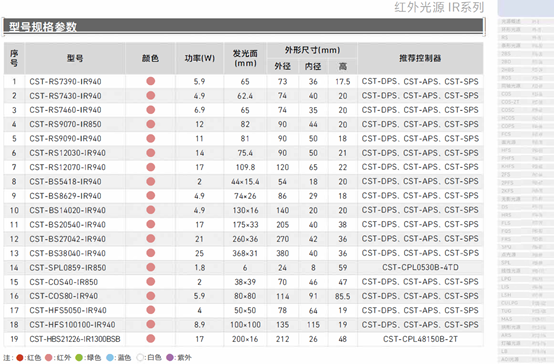Select model CST-SPL0859-IR850
The image size is (554, 364).
[67, 268]
